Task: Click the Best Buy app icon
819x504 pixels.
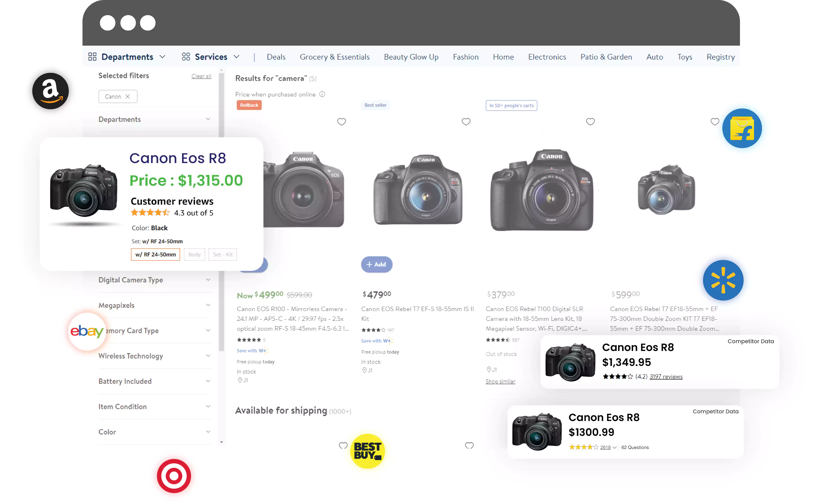Action: point(369,450)
